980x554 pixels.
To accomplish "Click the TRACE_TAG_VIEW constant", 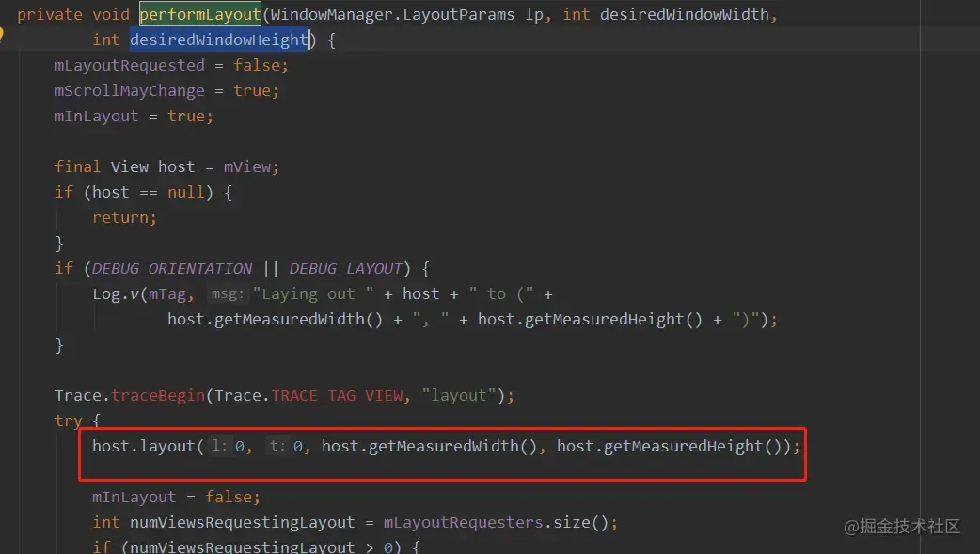I will 338,396.
